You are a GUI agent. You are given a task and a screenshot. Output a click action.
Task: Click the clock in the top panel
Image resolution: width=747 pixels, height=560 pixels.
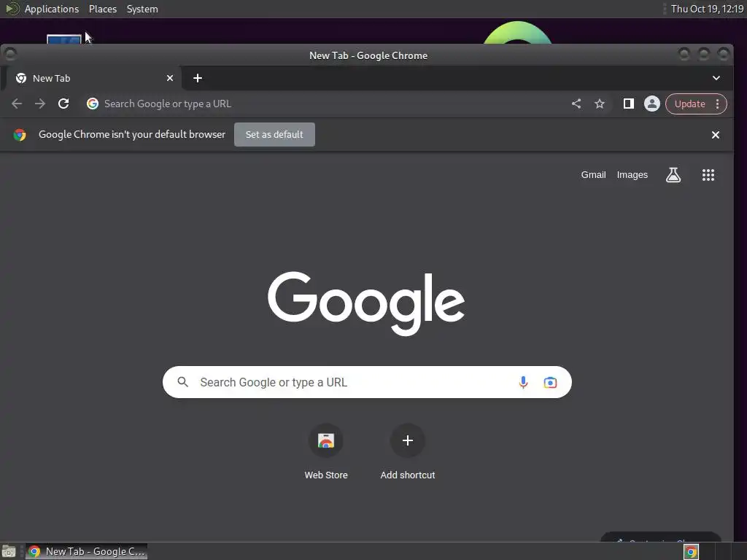tap(707, 9)
